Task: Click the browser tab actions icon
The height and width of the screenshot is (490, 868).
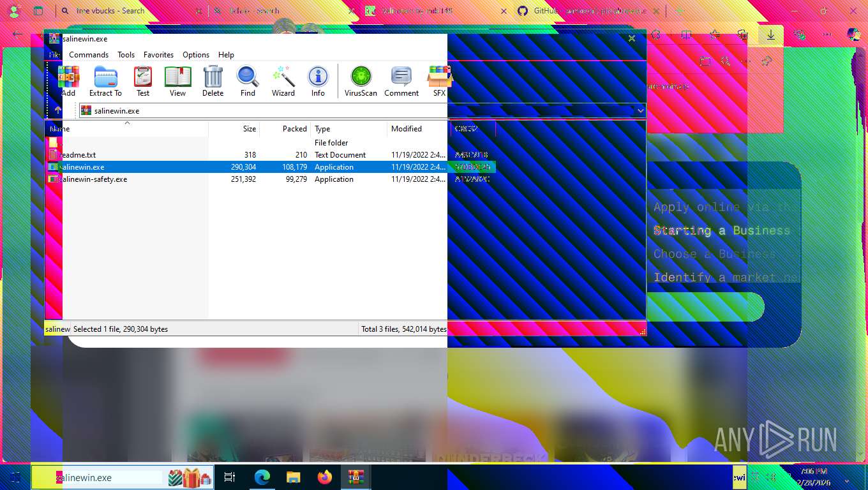Action: point(38,11)
